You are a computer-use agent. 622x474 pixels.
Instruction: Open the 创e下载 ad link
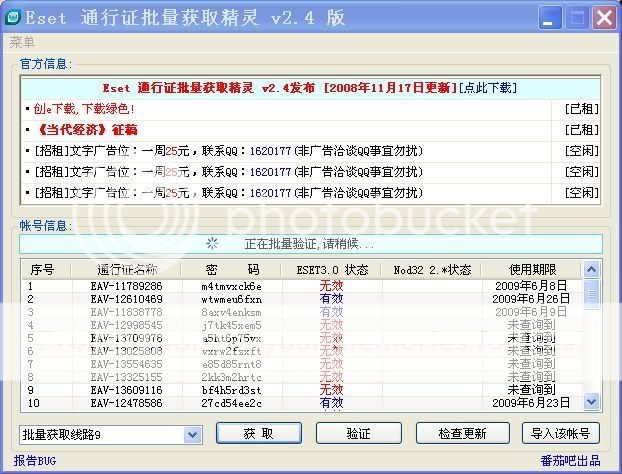[x=84, y=109]
